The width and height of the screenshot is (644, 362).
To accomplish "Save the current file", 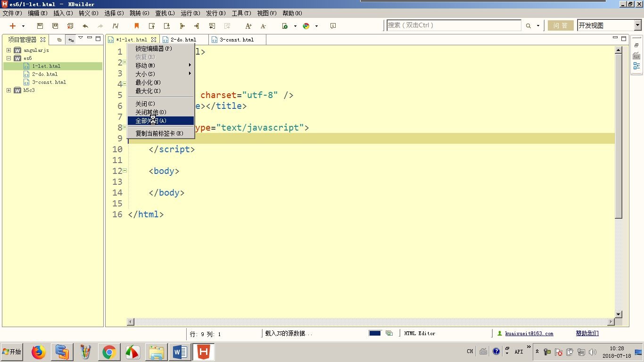I will 40,26.
